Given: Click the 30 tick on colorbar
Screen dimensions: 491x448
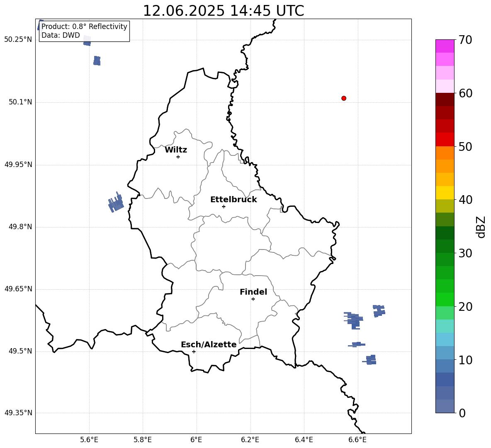Looking at the screenshot, I should coord(465,253).
